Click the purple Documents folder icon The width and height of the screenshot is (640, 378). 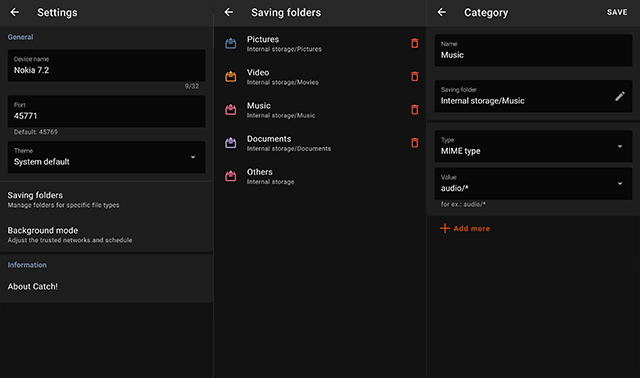[231, 142]
